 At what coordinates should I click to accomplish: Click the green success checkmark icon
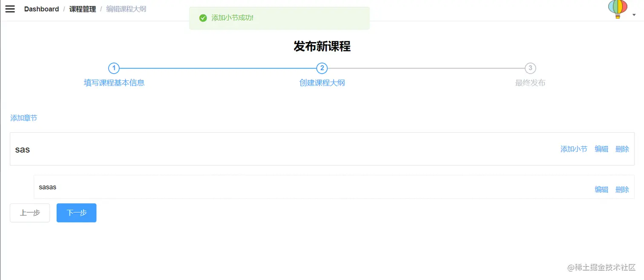coord(203,18)
